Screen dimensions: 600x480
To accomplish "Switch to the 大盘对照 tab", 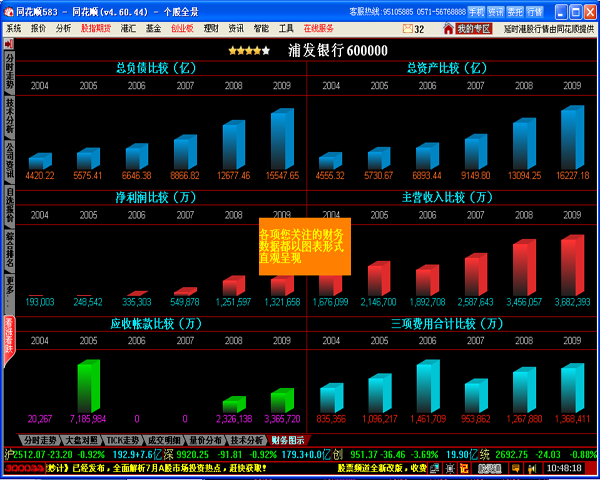I will [81, 440].
